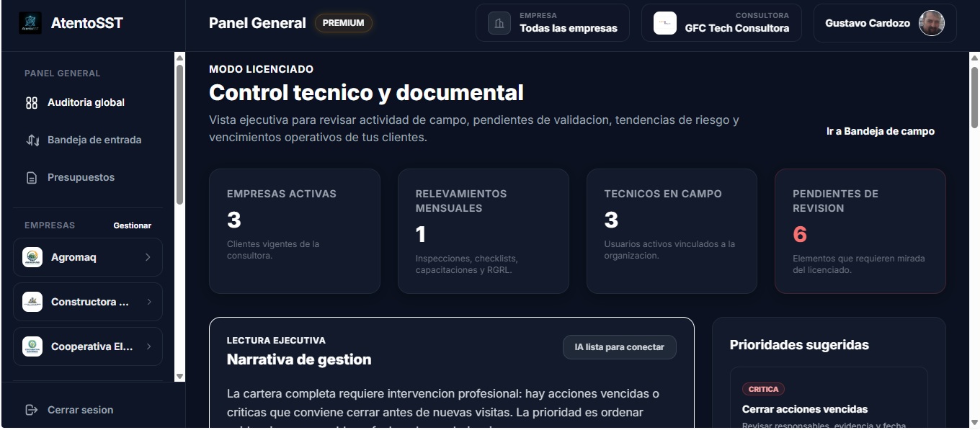
Task: Click the sidebar scrollbar down arrow
Action: tap(180, 377)
